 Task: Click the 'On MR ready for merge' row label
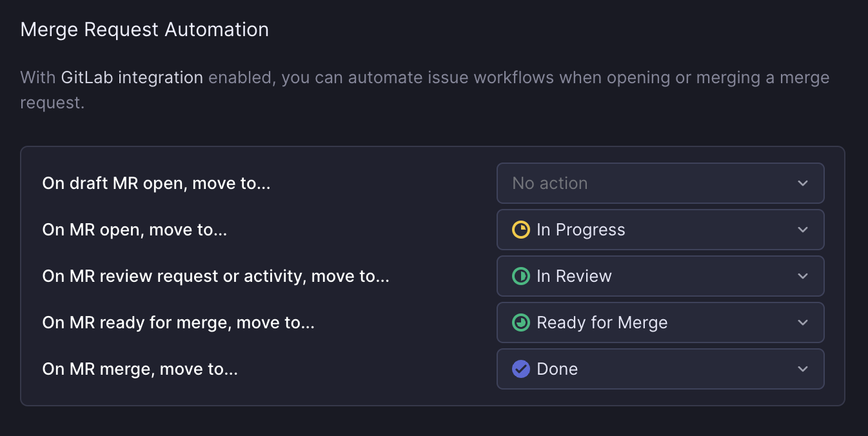coord(178,322)
